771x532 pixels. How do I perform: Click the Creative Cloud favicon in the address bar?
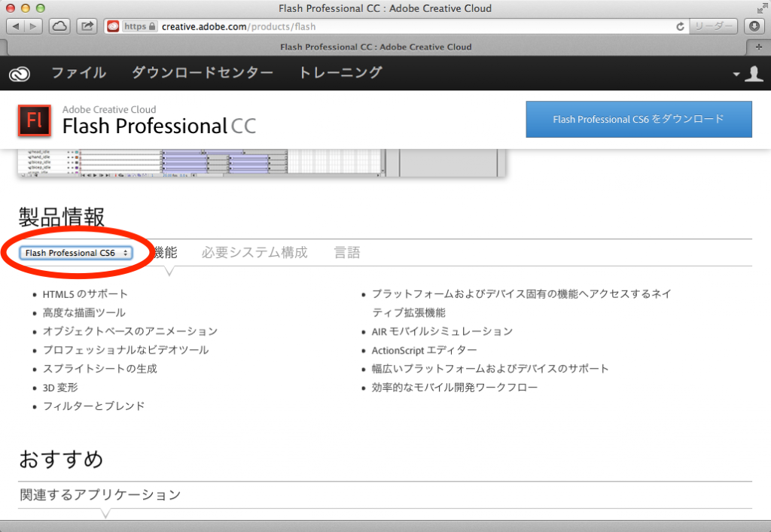click(x=114, y=26)
